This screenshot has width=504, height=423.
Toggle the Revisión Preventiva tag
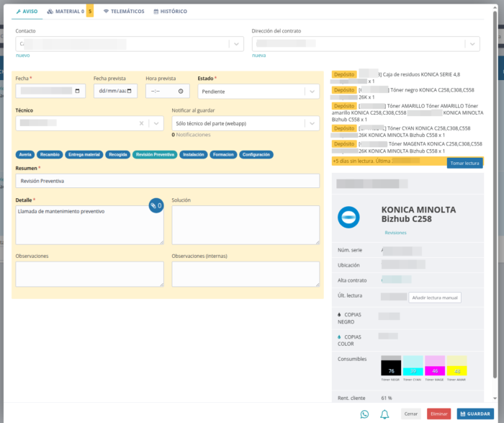(155, 155)
